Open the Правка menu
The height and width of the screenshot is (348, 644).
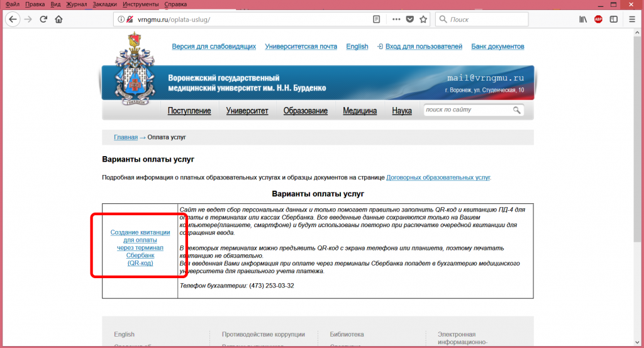pyautogui.click(x=35, y=4)
